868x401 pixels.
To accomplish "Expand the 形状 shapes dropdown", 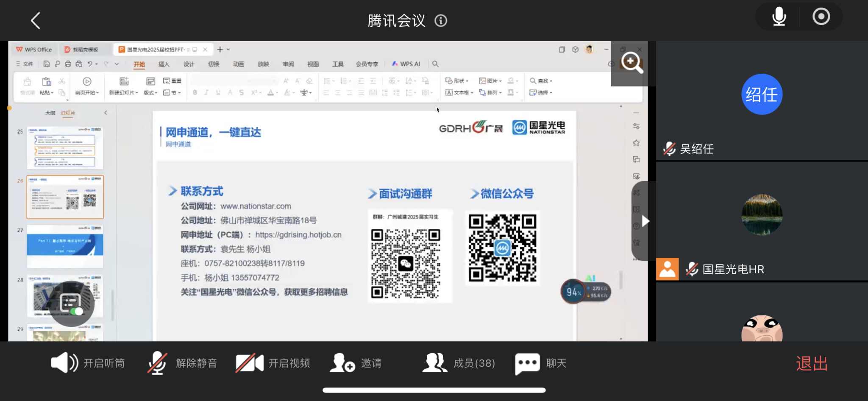I will coord(457,81).
